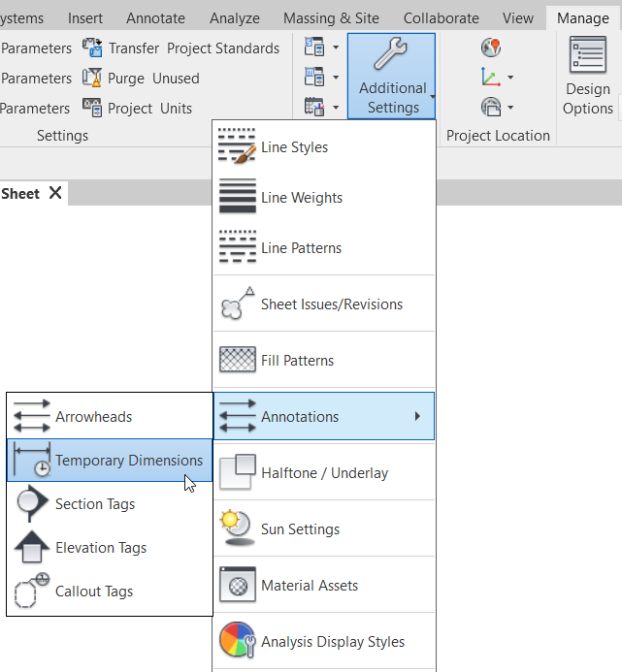Screen dimensions: 622x672
Task: Click Temporary Dimensions in the submenu
Action: tap(128, 461)
